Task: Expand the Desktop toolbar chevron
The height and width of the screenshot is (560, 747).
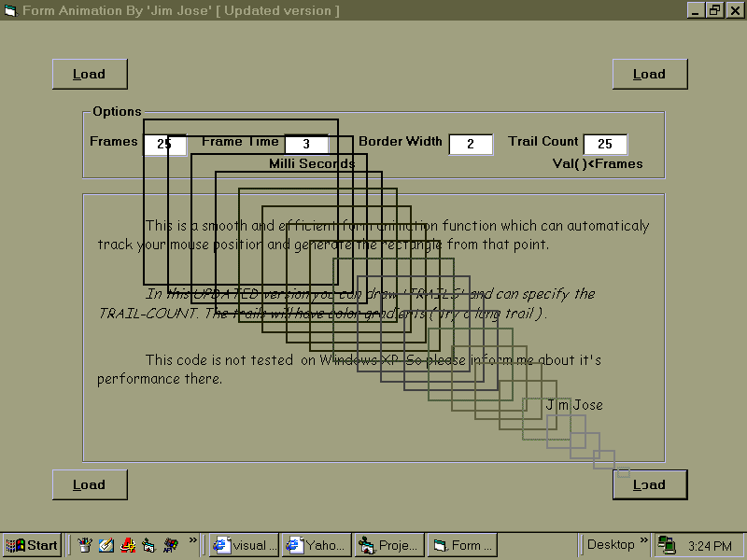Action: (x=642, y=540)
